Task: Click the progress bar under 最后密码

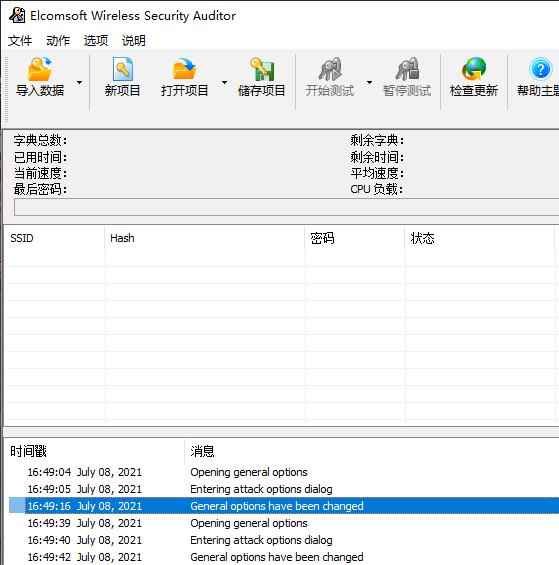Action: 287,207
